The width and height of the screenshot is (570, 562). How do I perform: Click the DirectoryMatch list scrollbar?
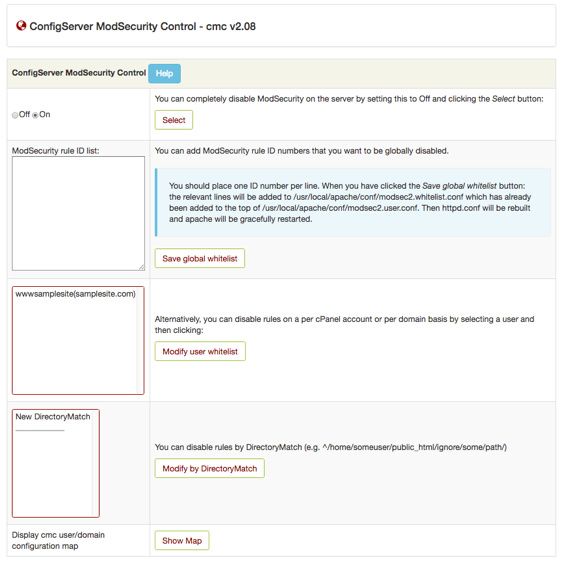[x=95, y=463]
